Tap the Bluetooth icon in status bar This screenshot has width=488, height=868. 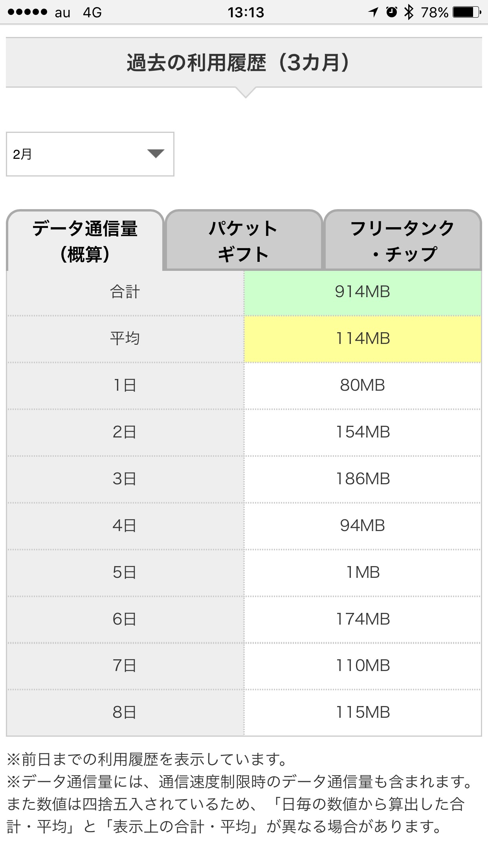pyautogui.click(x=409, y=12)
